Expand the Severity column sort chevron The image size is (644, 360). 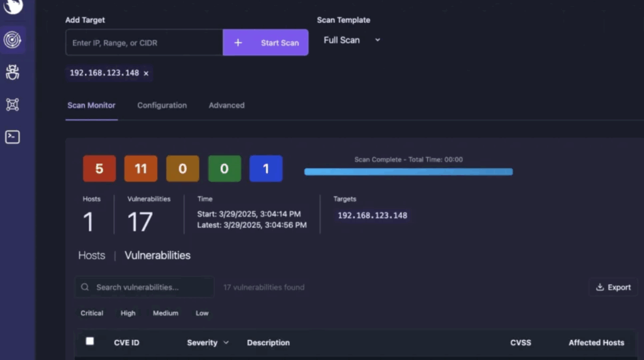(x=226, y=342)
